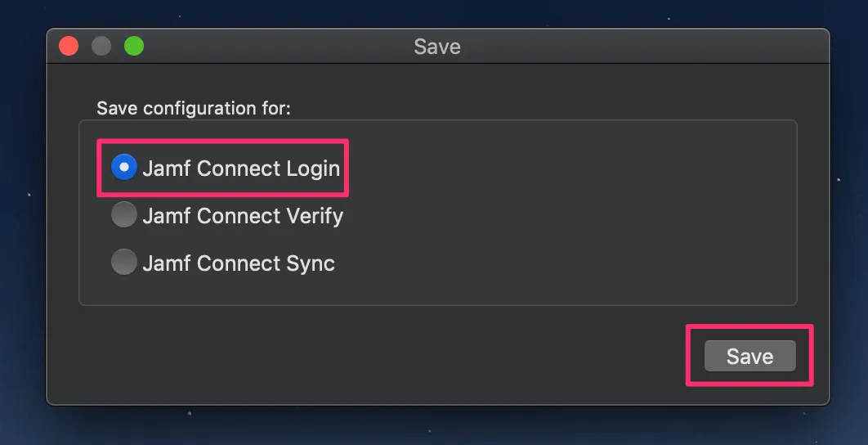Click the gray minimize window button
868x445 pixels.
pyautogui.click(x=101, y=47)
